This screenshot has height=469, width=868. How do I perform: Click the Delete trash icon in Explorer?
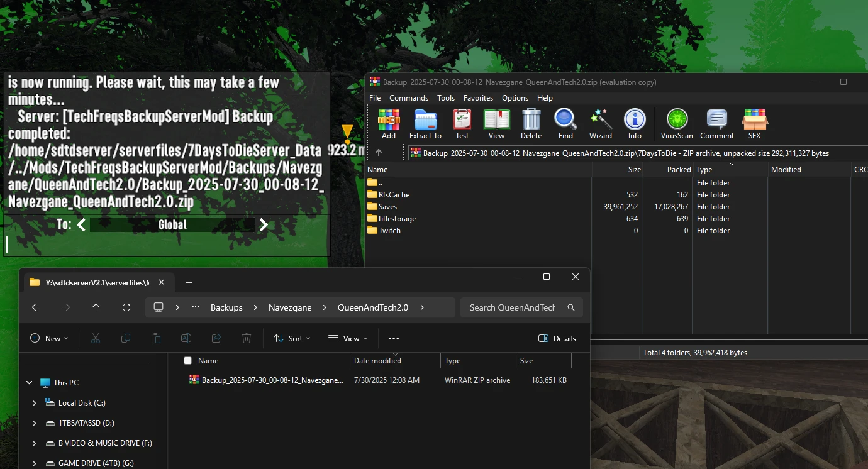[x=247, y=338]
